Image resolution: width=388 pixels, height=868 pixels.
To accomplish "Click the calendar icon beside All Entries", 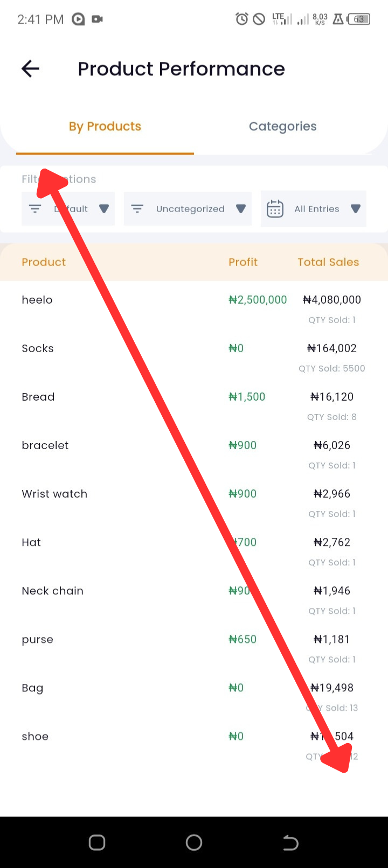I will tap(275, 209).
